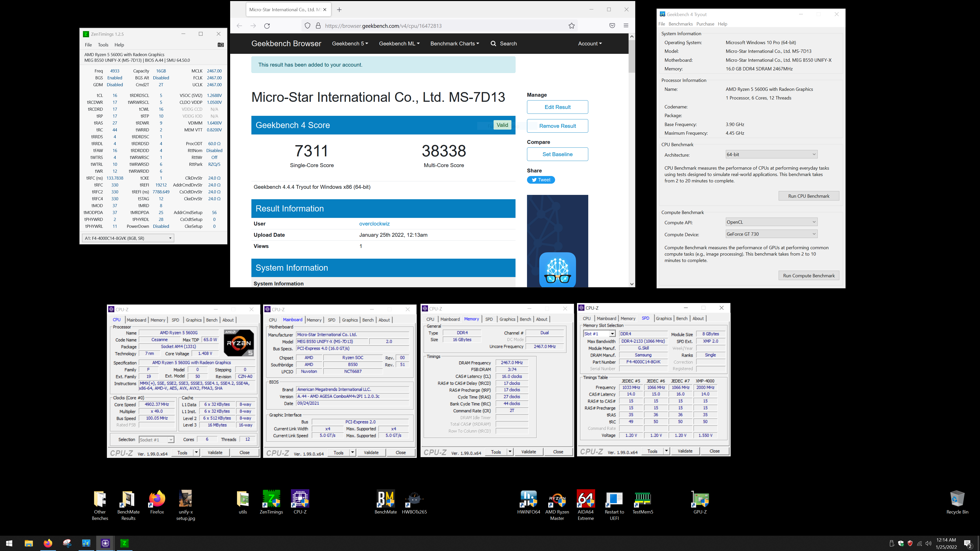Launch GPU-Z desktop shortcut
The height and width of the screenshot is (551, 980).
point(700,502)
